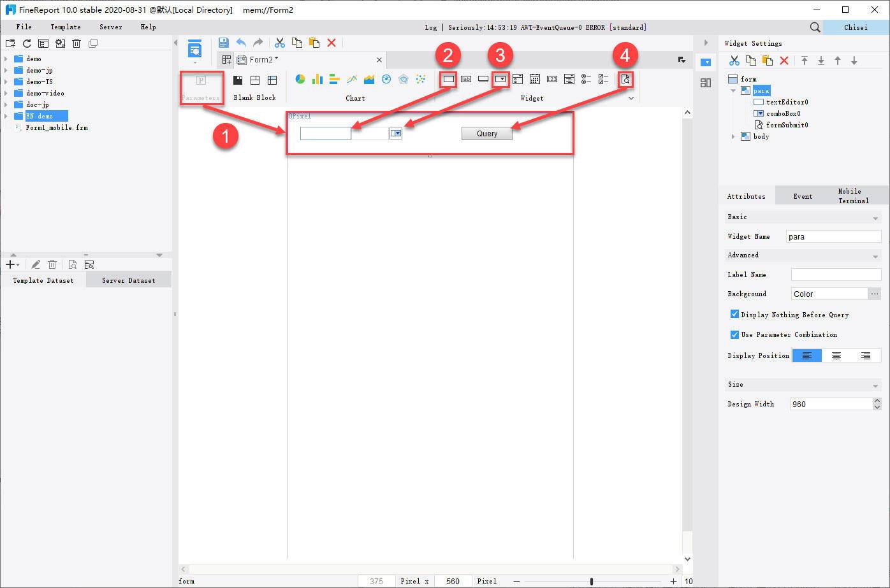The height and width of the screenshot is (588, 890).
Task: Move widget to top in Widget Settings
Action: point(805,61)
